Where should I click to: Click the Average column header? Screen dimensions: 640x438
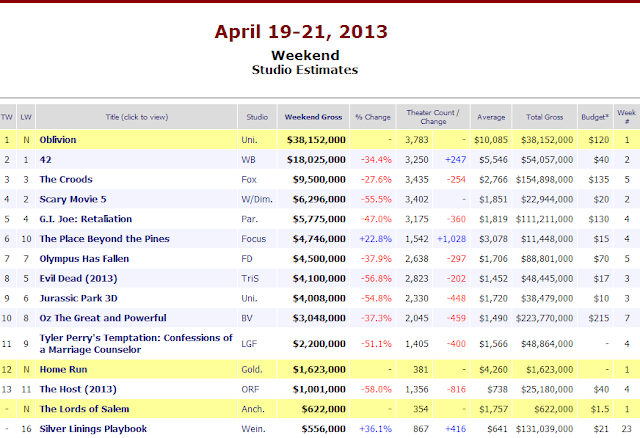(x=490, y=115)
